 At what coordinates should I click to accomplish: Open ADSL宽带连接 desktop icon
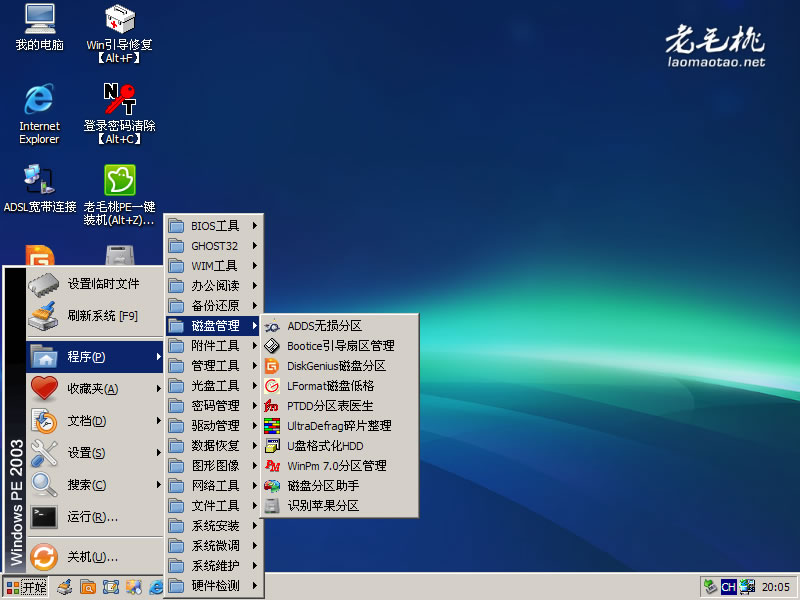click(x=40, y=188)
